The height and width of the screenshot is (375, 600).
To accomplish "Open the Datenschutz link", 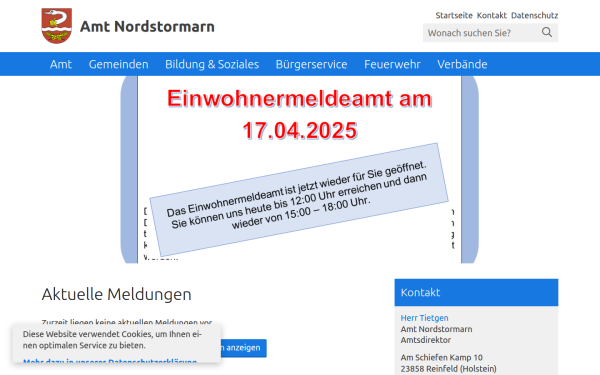I will [x=534, y=15].
